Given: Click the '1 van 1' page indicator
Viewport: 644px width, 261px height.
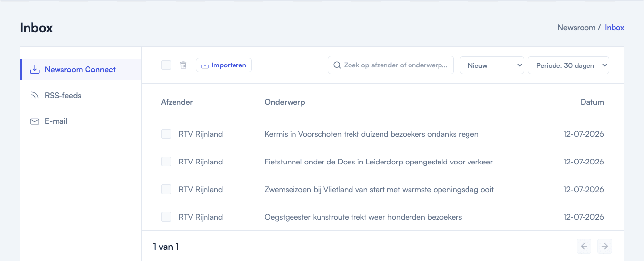Looking at the screenshot, I should coord(166,247).
